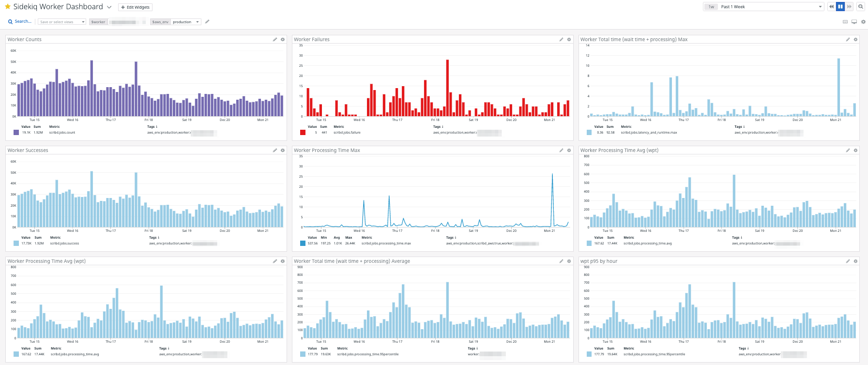
Task: Open the dashboard settings gear
Action: 863,22
